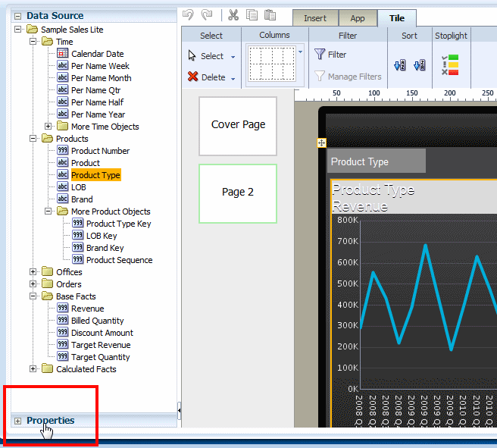Click the Product Type header tile

point(377,161)
